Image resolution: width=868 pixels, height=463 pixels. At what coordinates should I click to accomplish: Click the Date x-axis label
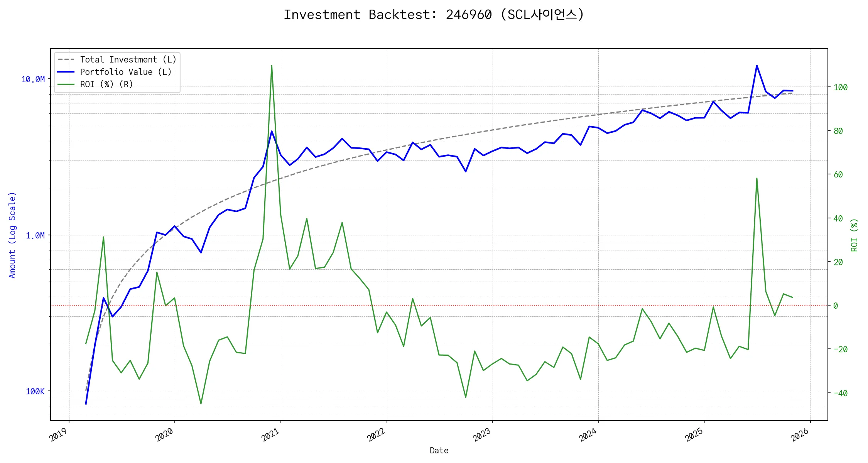[439, 450]
